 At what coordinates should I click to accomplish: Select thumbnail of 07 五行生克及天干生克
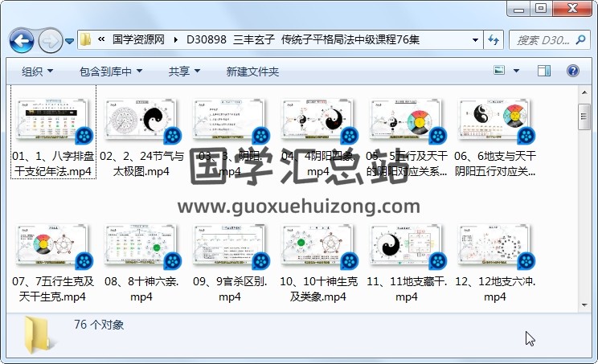pyautogui.click(x=52, y=245)
